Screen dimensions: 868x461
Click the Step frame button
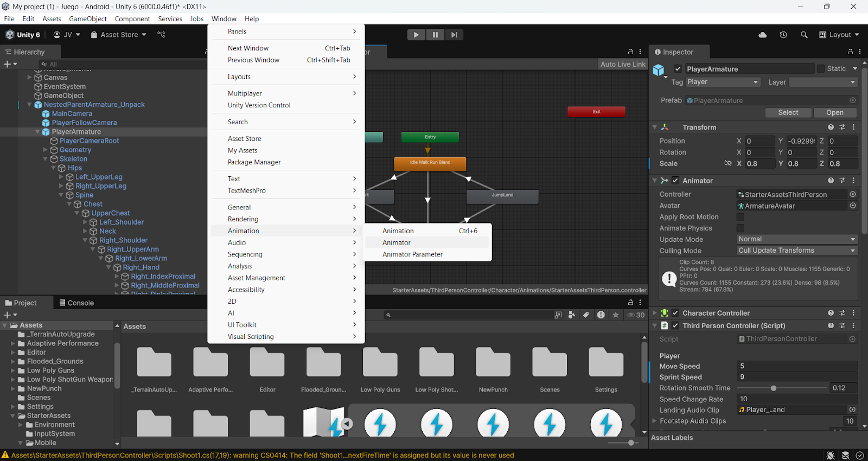454,35
